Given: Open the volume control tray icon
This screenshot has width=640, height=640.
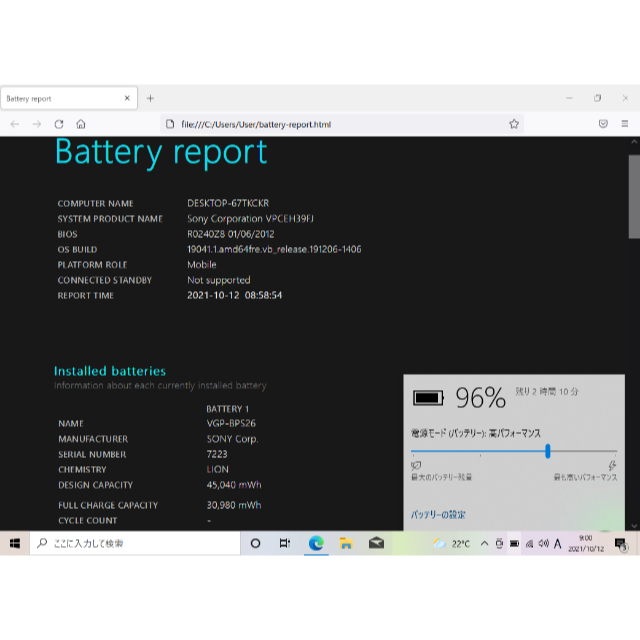Looking at the screenshot, I should coord(544,543).
